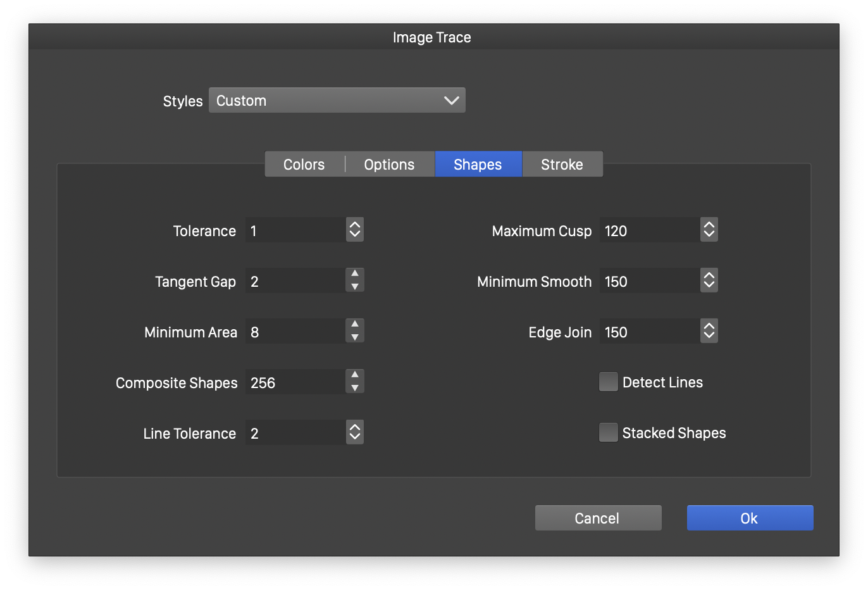Click the Maximum Cusp stepper arrows
Screen dimensions: 868x590
(x=709, y=230)
